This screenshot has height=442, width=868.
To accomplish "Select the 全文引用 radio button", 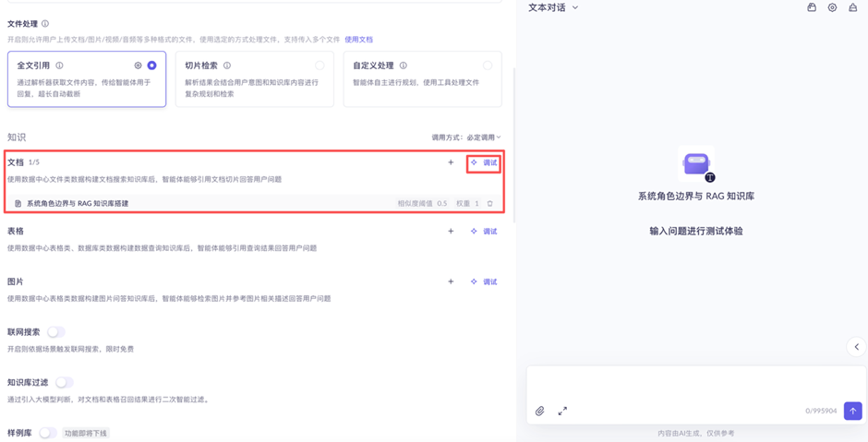I will [151, 66].
